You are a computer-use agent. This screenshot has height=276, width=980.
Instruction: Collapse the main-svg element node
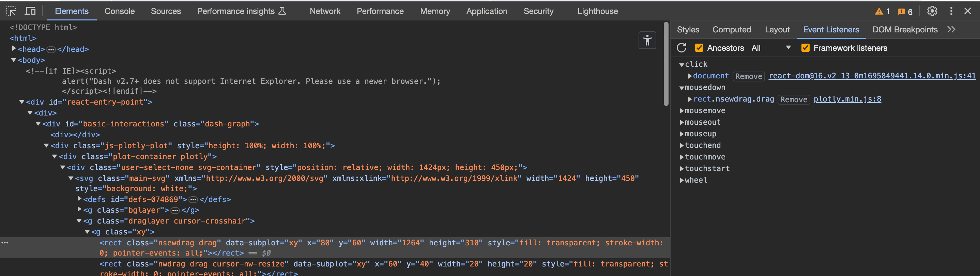(71, 178)
